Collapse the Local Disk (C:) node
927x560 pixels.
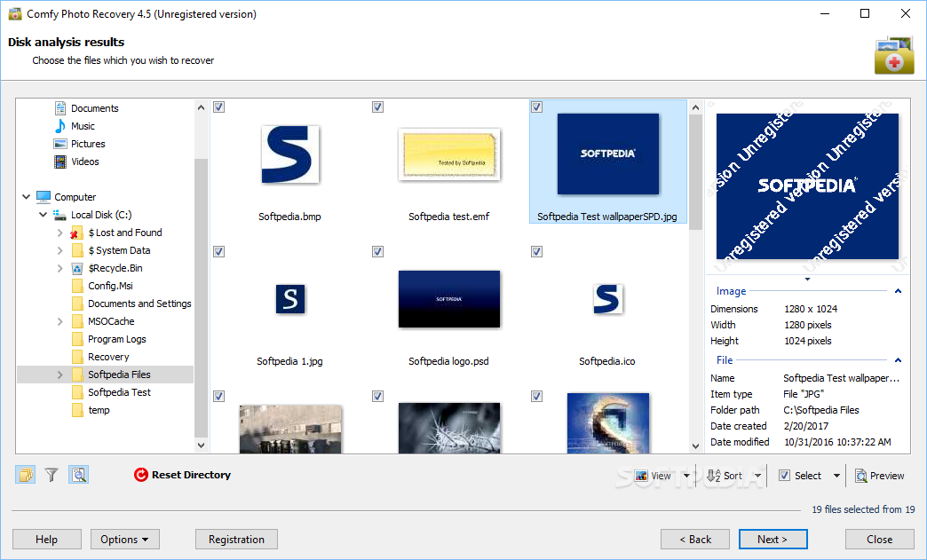coord(44,215)
